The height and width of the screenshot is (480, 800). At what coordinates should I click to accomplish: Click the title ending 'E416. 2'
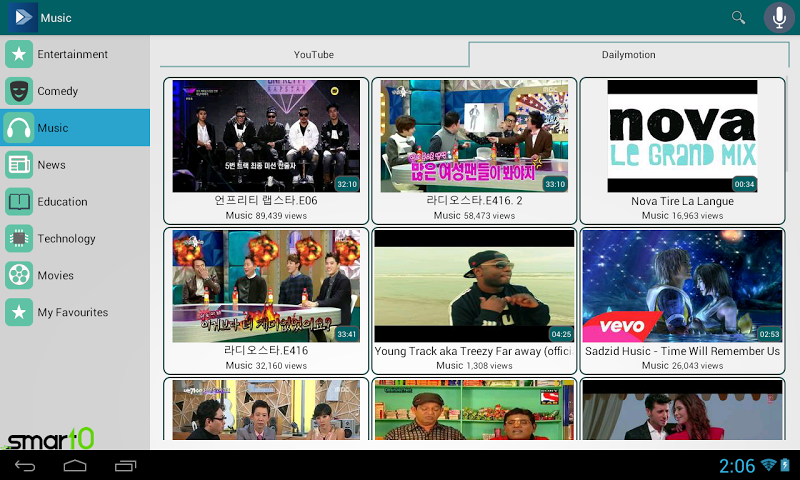point(474,200)
